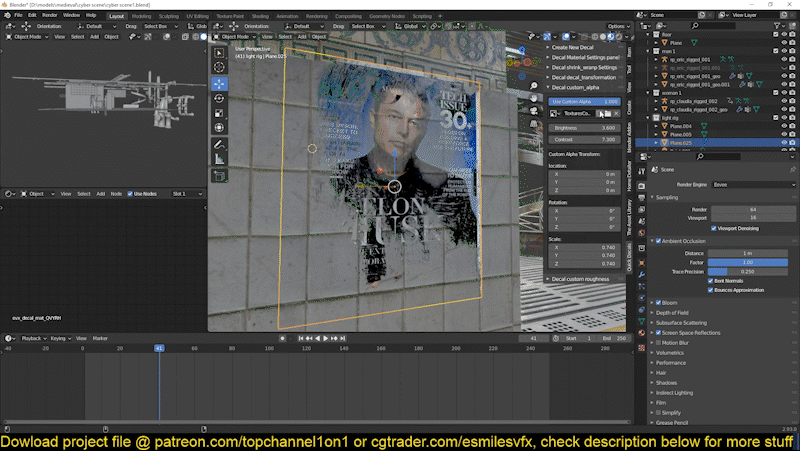
Task: Jump to timeline start frame
Action: tap(301, 338)
